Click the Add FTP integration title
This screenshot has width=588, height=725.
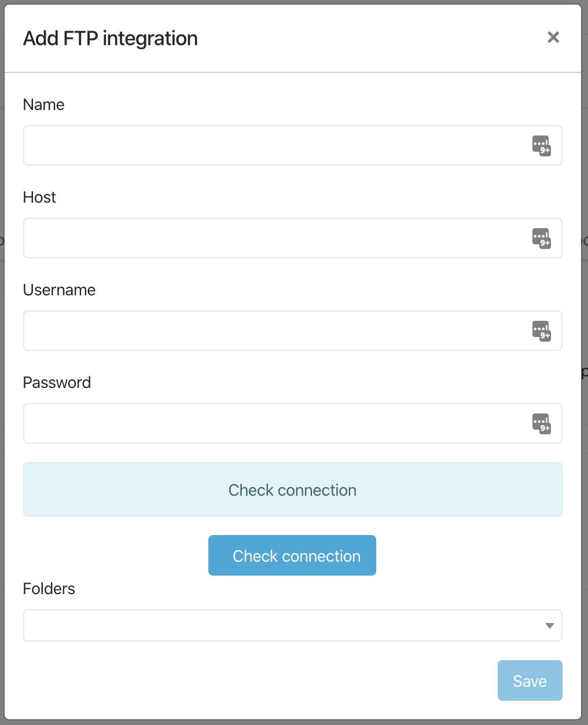coord(110,38)
